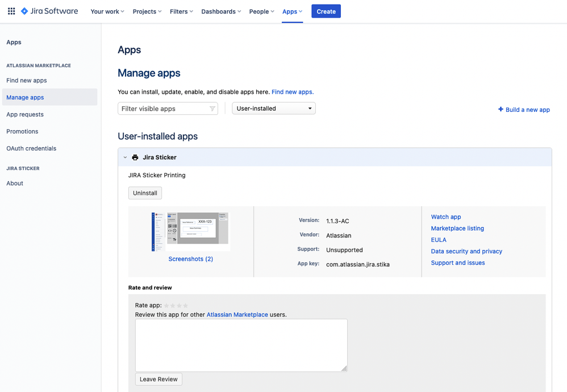Click the app key com.atlassian.jira.stika

click(x=358, y=264)
